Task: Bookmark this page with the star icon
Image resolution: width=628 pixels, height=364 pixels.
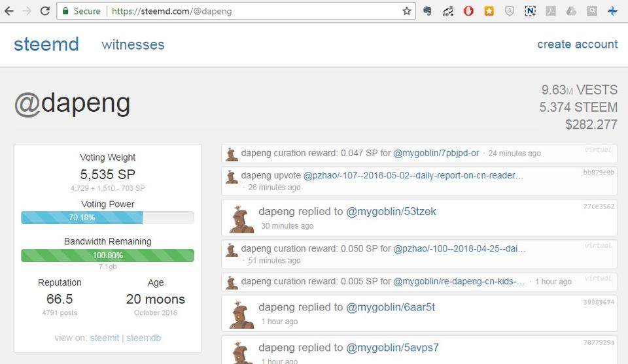Action: tap(406, 11)
